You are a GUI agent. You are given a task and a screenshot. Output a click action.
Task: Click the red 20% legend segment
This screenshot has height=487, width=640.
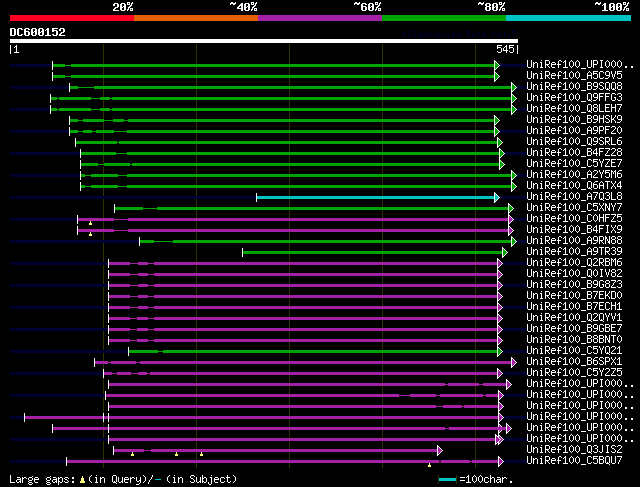[71, 17]
